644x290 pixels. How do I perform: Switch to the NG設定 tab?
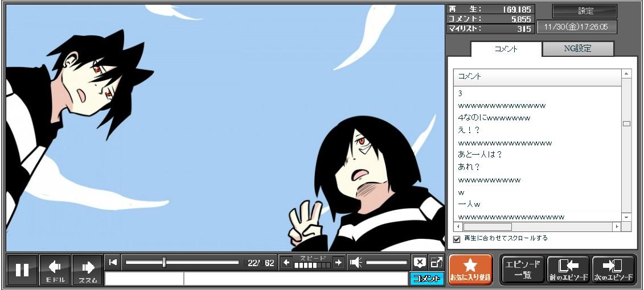pos(577,49)
